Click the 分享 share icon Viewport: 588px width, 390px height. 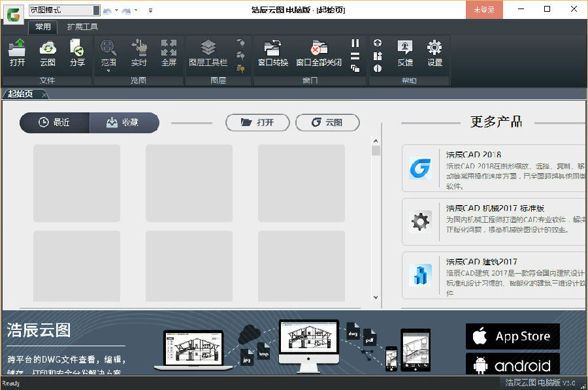[76, 52]
